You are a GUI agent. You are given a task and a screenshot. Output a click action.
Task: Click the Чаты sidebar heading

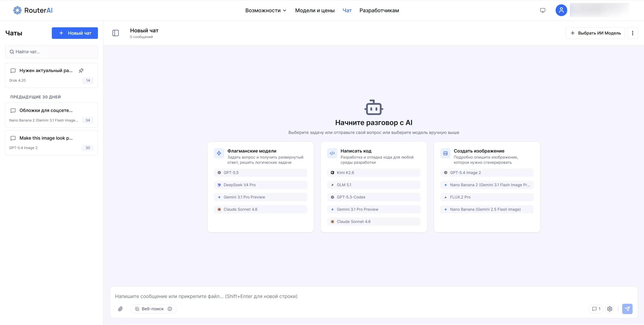(14, 33)
